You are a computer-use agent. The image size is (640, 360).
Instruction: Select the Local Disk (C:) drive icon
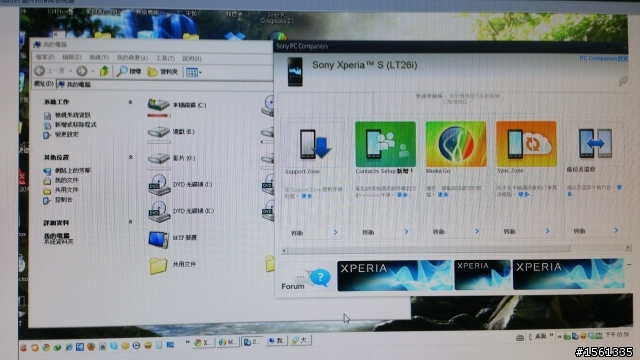click(x=159, y=105)
